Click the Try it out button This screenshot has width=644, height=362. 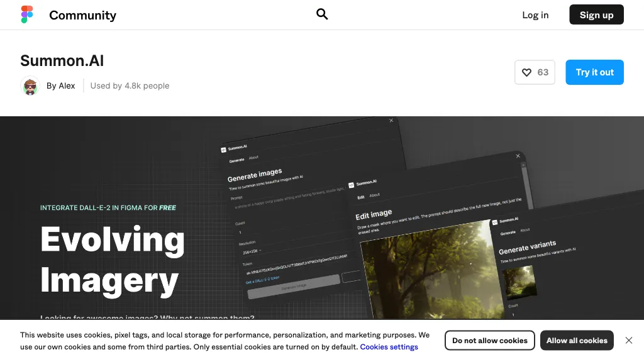coord(594,72)
